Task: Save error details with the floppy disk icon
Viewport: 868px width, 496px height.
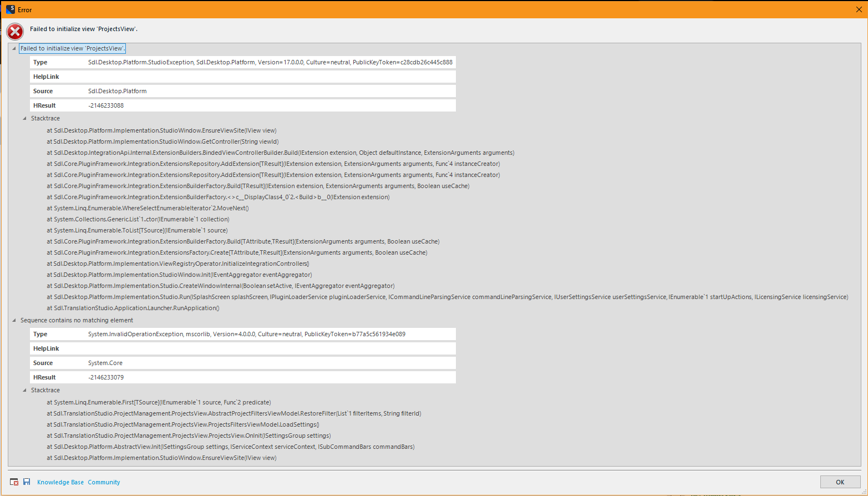Action: click(x=27, y=482)
